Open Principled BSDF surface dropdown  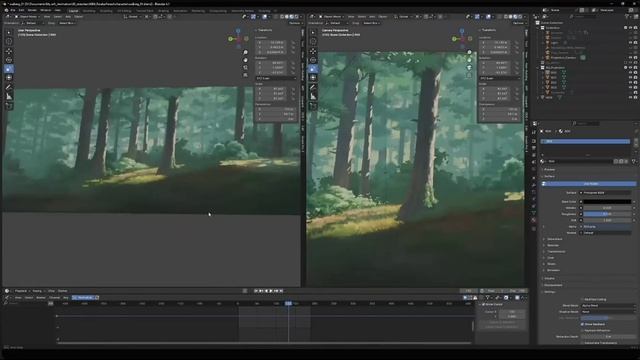coord(606,193)
